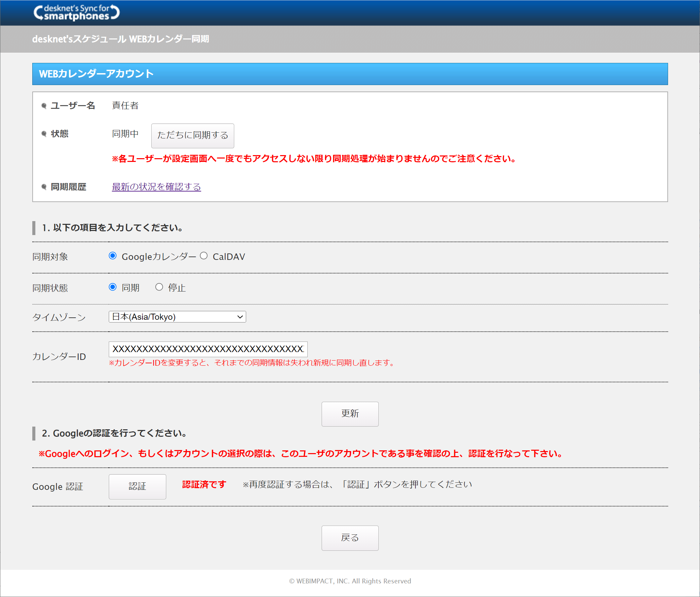Screen dimensions: 700x597
Task: Click the 認証済です status text
Action: (x=204, y=484)
